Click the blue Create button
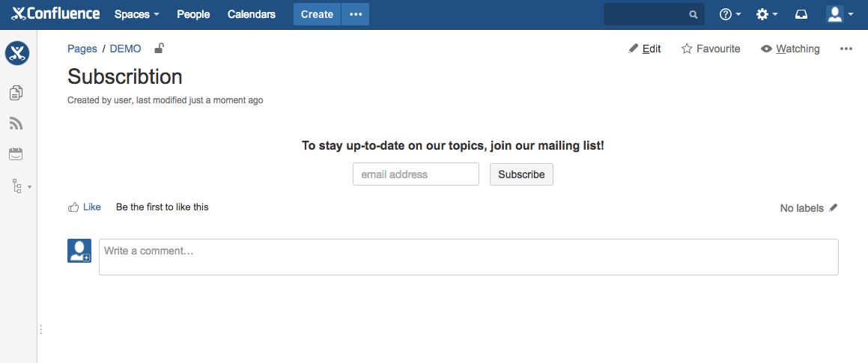 coord(317,14)
